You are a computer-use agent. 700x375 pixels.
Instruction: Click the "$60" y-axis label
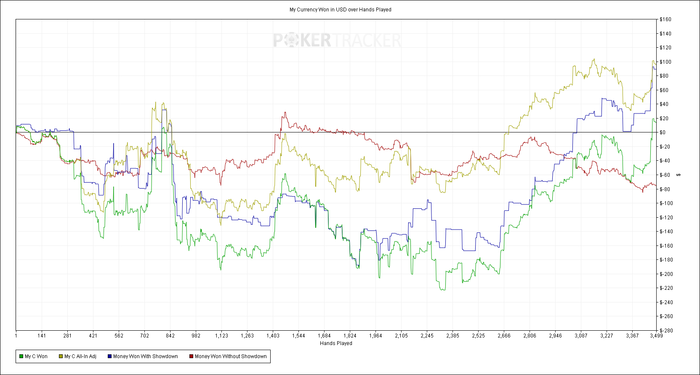click(663, 90)
